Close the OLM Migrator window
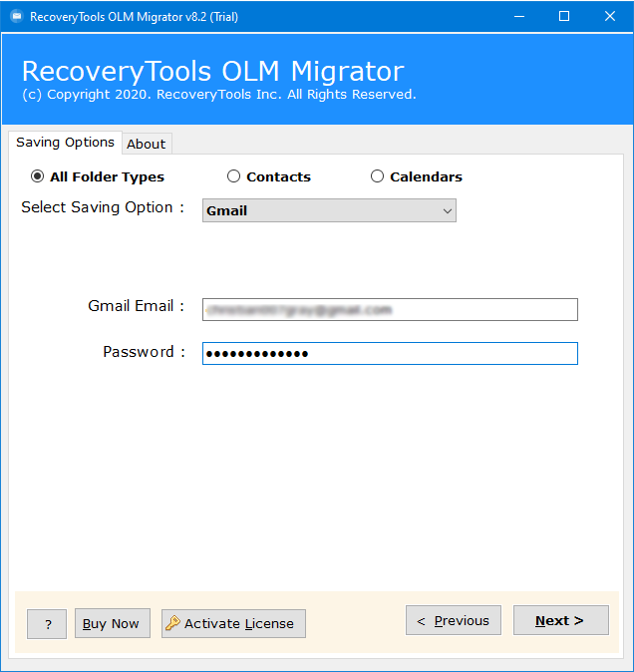 click(x=610, y=16)
